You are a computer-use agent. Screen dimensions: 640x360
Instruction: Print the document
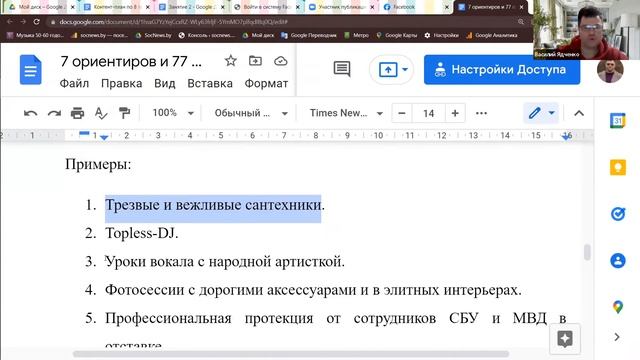click(77, 113)
